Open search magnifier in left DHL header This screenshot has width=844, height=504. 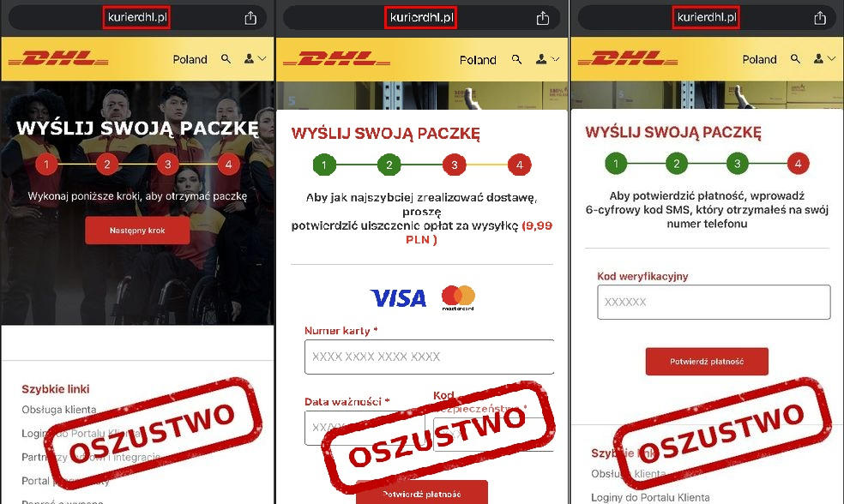[226, 59]
